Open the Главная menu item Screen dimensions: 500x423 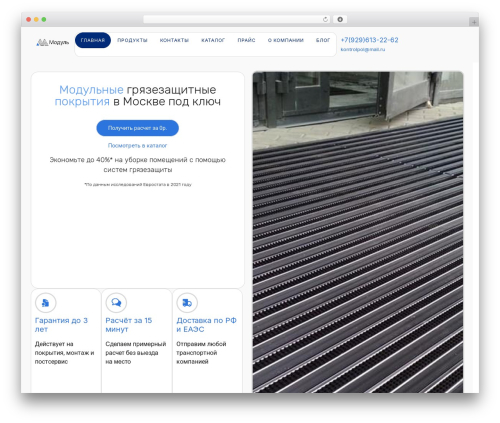93,40
